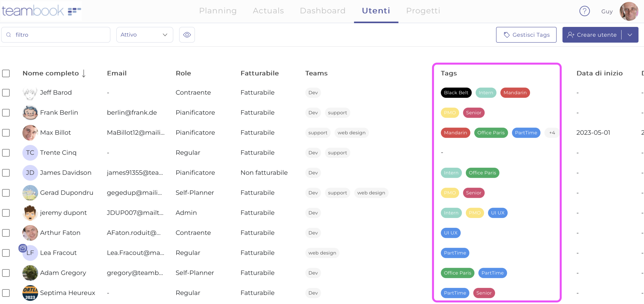Screen dimensions: 644x304
Task: Toggle the eye visibility button
Action: 187,35
